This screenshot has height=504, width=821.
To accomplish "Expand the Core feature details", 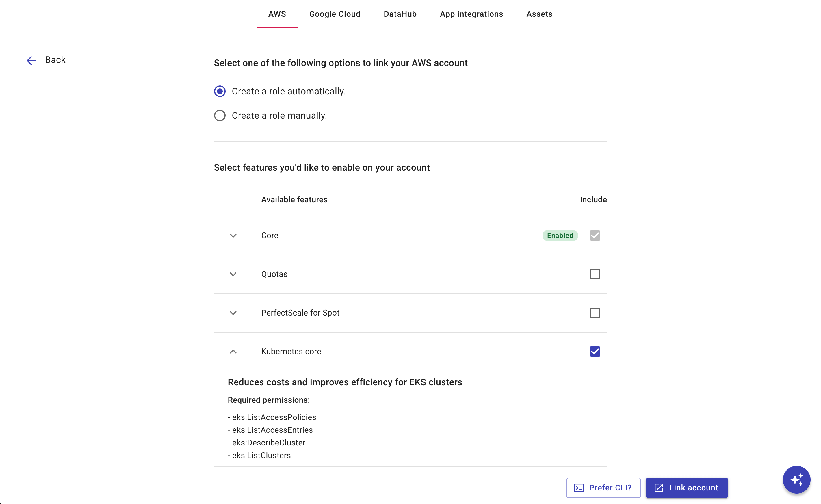I will pos(233,235).
